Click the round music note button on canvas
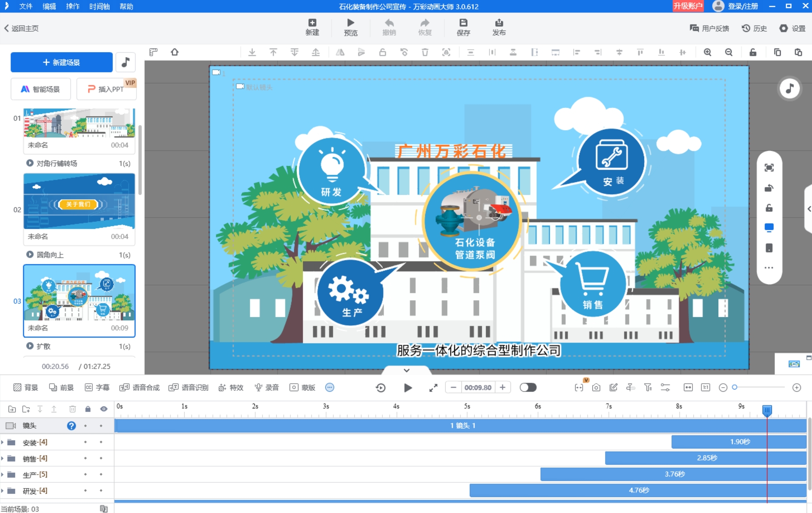The width and height of the screenshot is (812, 513). [789, 88]
